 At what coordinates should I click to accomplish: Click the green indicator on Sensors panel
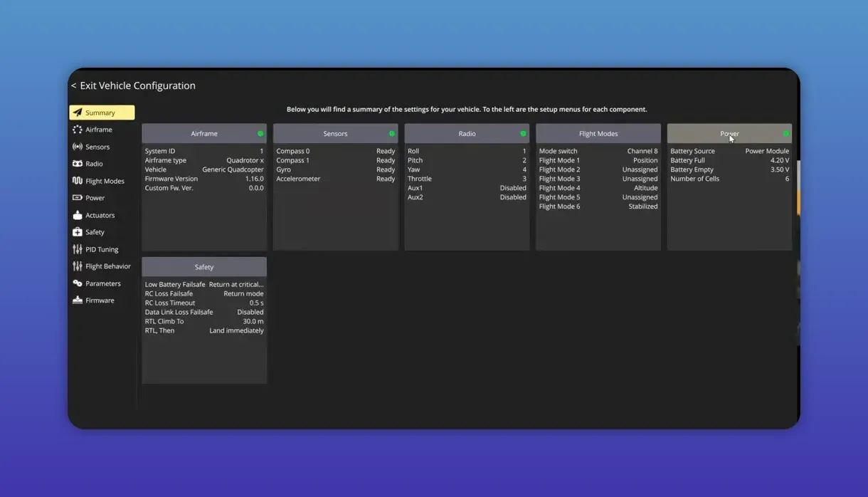click(x=391, y=132)
